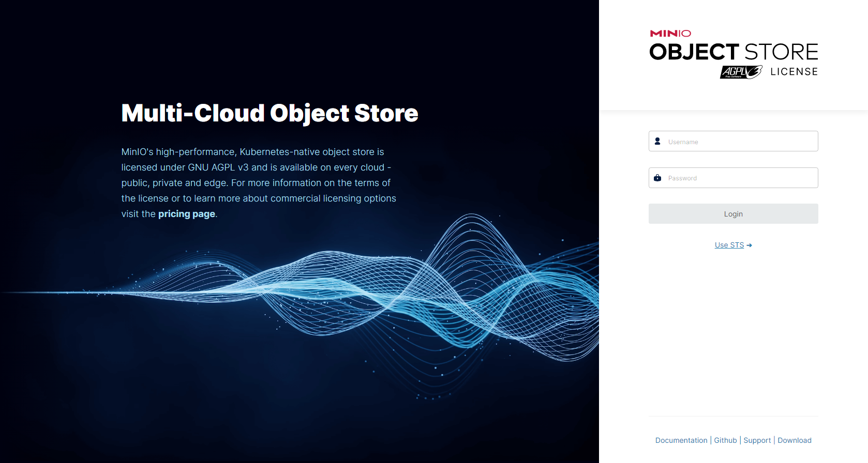Viewport: 868px width, 463px height.
Task: Open the pricing page link
Action: pyautogui.click(x=187, y=214)
